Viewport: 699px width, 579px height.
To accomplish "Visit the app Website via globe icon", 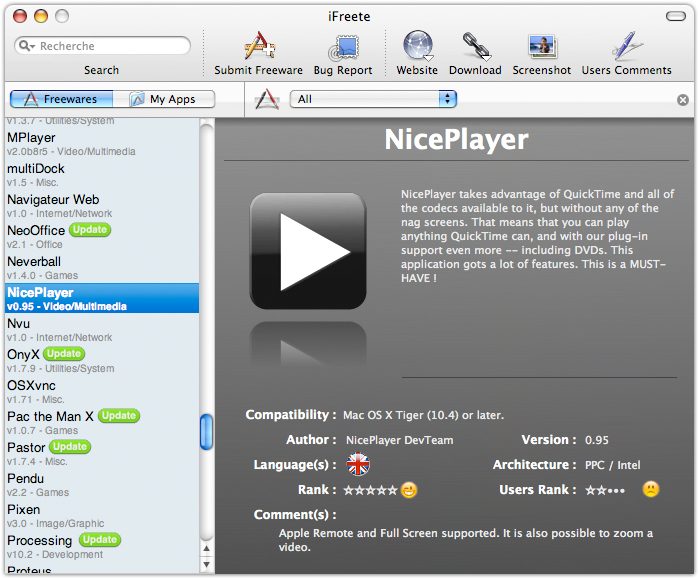I will coord(418,45).
